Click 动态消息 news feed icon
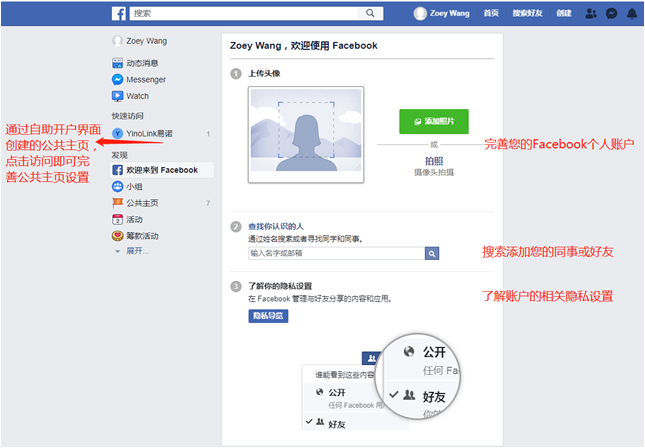The height and width of the screenshot is (448, 645). click(117, 63)
